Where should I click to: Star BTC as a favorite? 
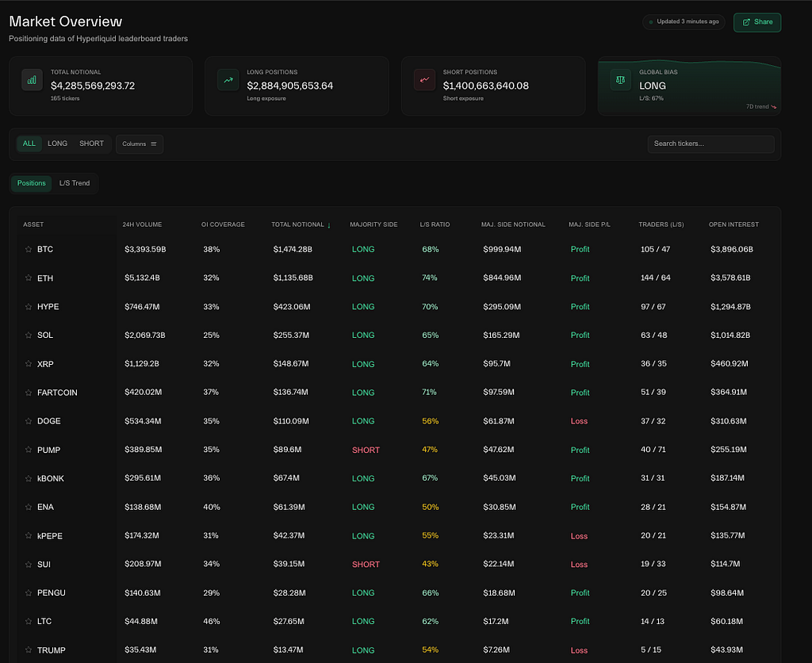(29, 249)
